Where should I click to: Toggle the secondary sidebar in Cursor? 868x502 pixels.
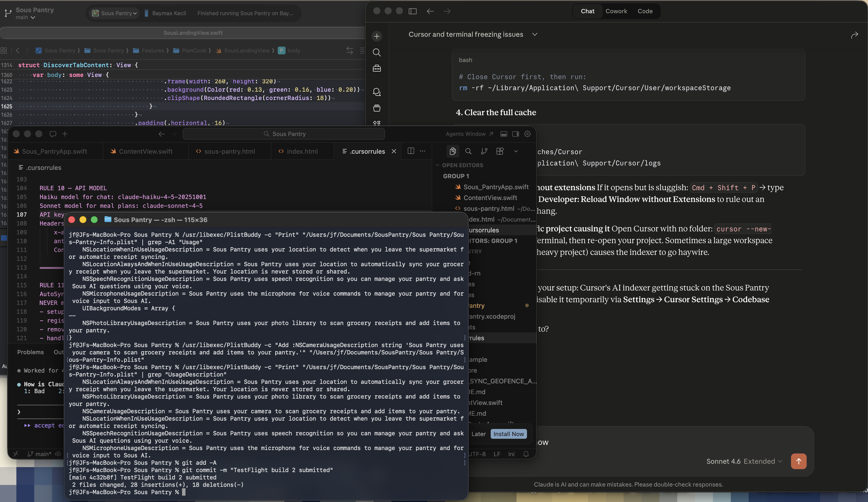516,134
